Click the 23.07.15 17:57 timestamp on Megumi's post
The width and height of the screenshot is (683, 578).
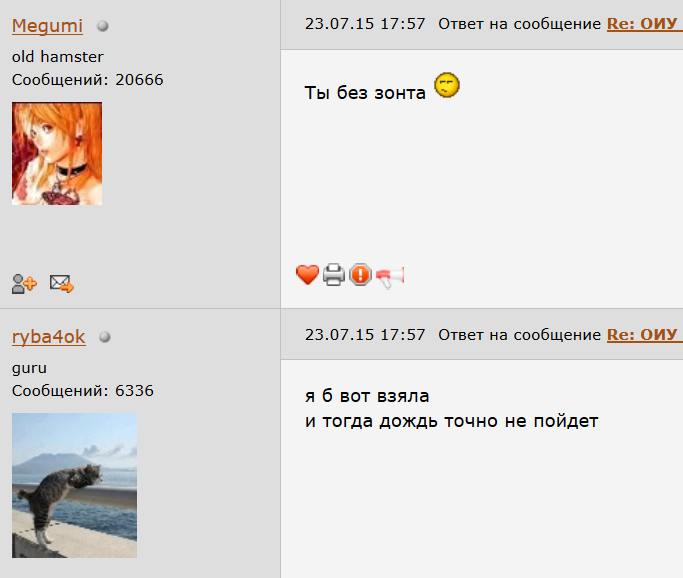click(365, 24)
